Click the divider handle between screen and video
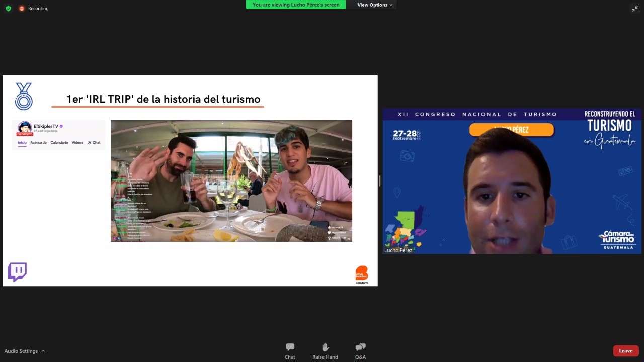 380,181
